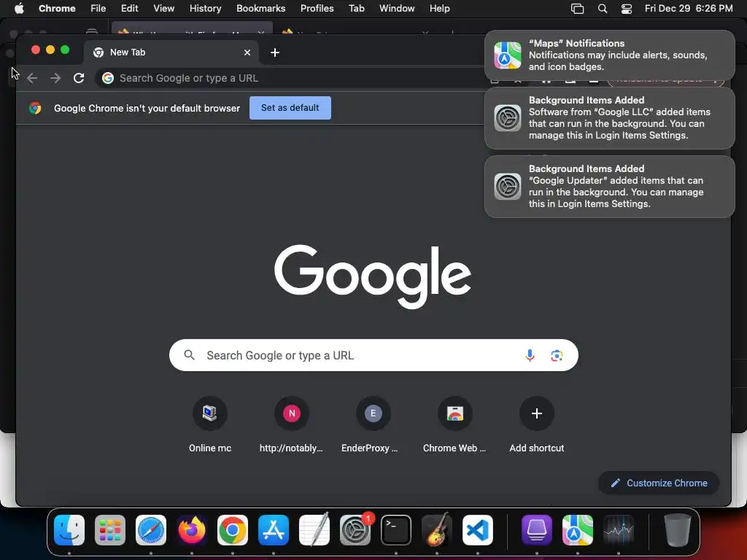Open the Bookmarks menu

260,9
